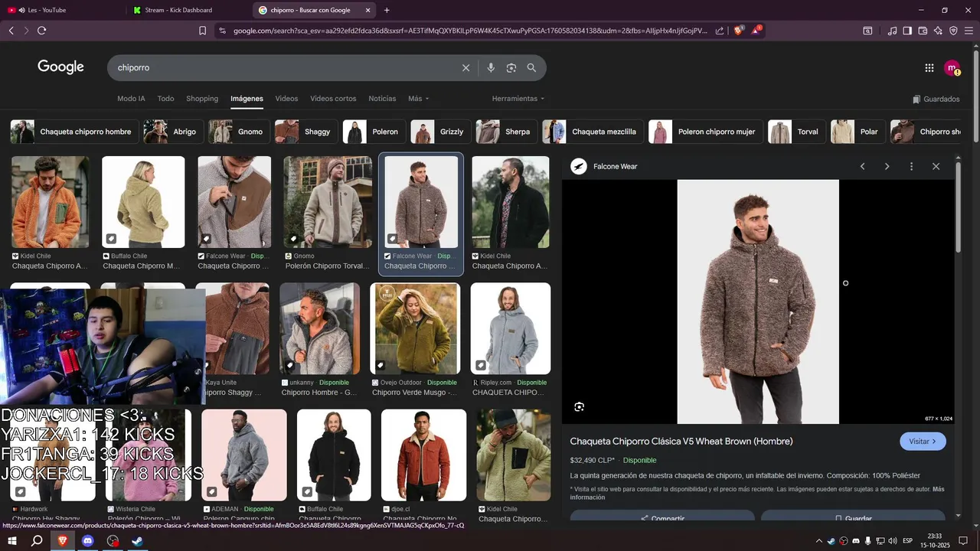Open preview panel more options menu

[x=911, y=166]
